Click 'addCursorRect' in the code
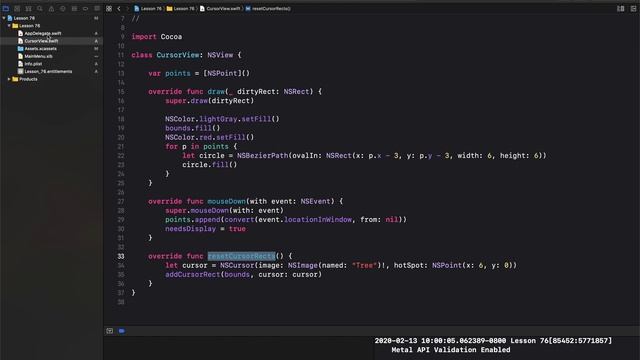 point(193,275)
